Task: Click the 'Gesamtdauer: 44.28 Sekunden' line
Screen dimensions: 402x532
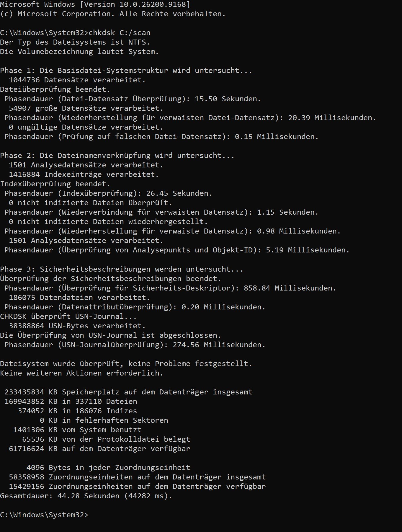Action: (x=86, y=496)
